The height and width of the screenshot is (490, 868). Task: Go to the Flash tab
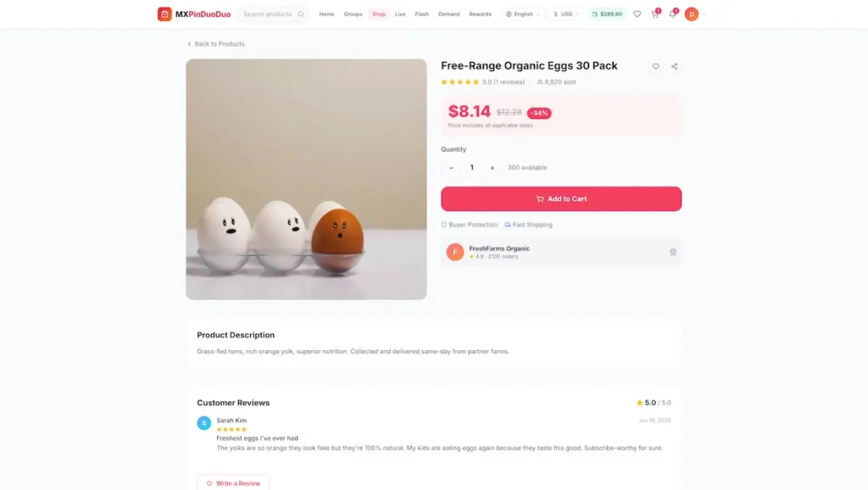(422, 14)
